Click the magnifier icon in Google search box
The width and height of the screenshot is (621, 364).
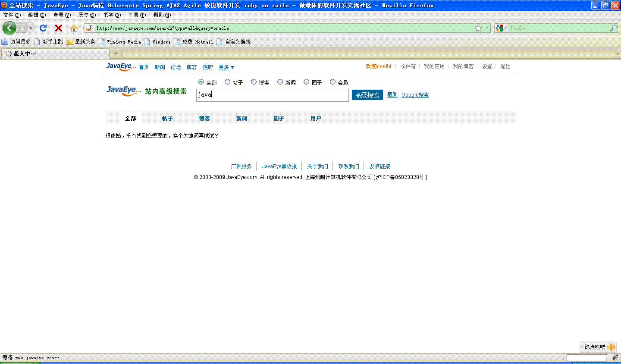(x=613, y=28)
